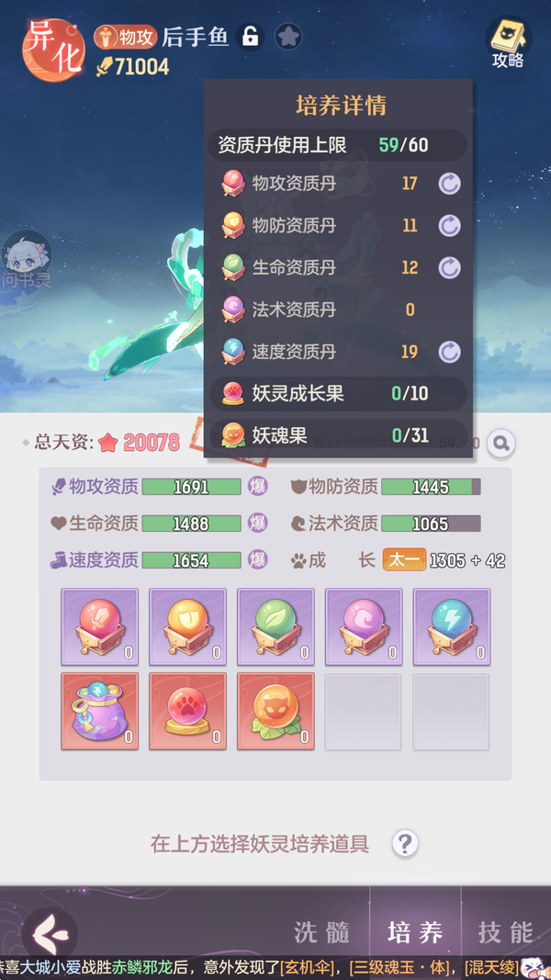Reset the 物攻资质丹 count with refresh icon
This screenshot has width=551, height=980.
pos(448,184)
